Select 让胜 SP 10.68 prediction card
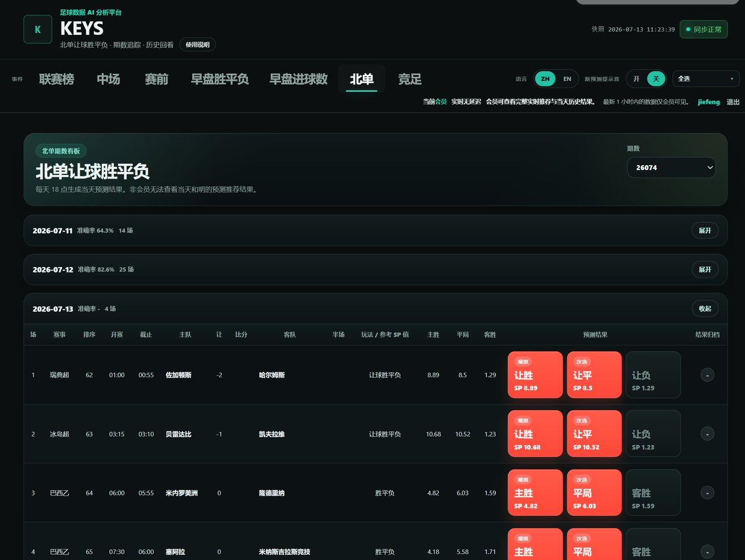Screen dimensions: 745x560 click(535, 434)
